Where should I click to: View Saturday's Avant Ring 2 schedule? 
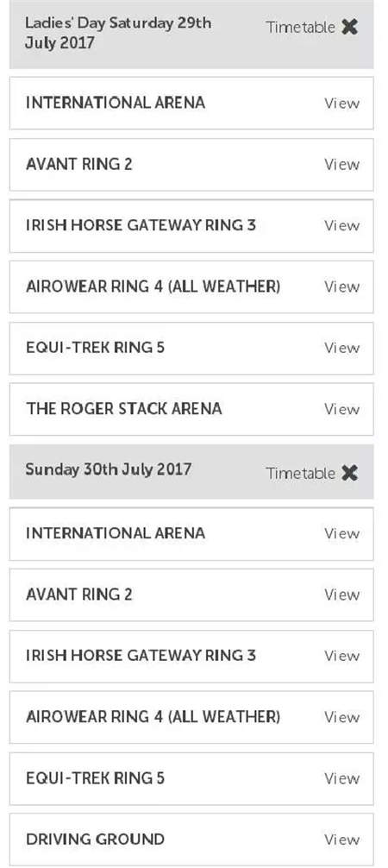pyautogui.click(x=341, y=165)
